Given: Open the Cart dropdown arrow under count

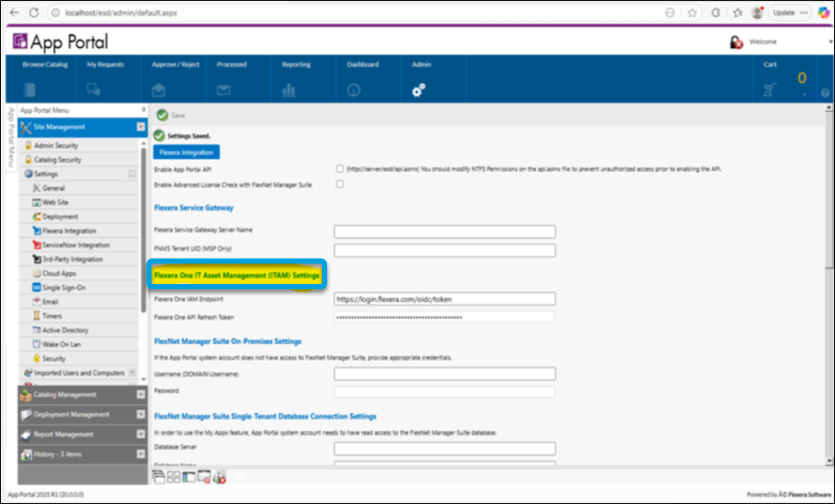Looking at the screenshot, I should pyautogui.click(x=804, y=95).
